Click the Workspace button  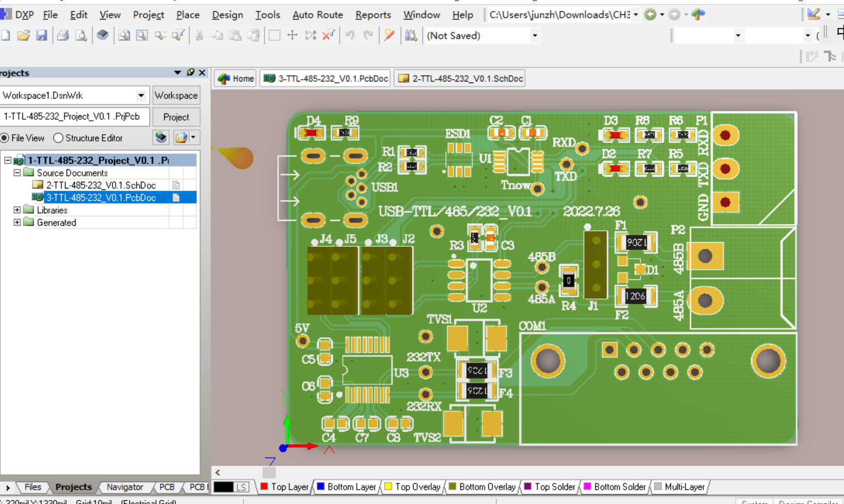point(176,96)
